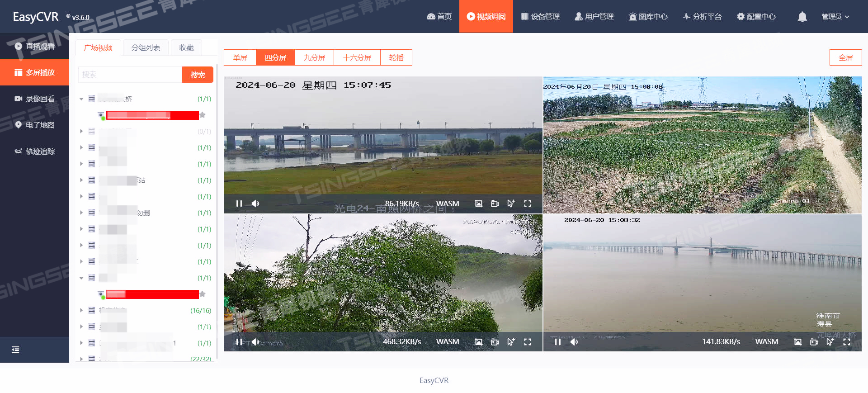868x393 pixels.
Task: Click the 全屏 fullscreen button
Action: pos(845,57)
